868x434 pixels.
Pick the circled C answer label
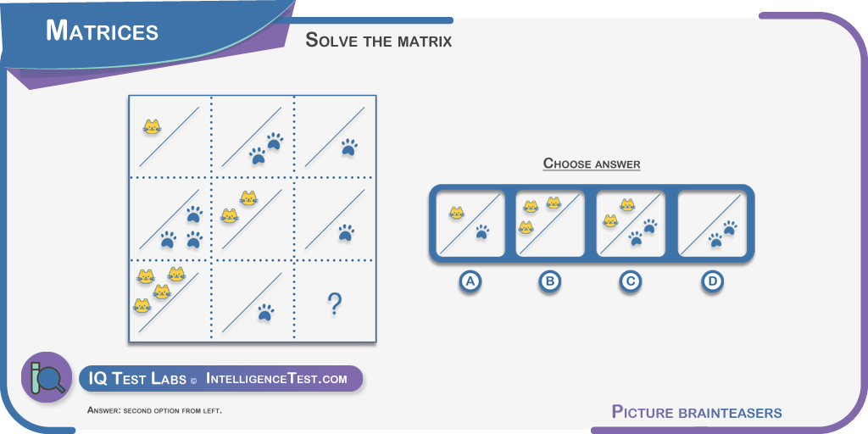click(630, 281)
